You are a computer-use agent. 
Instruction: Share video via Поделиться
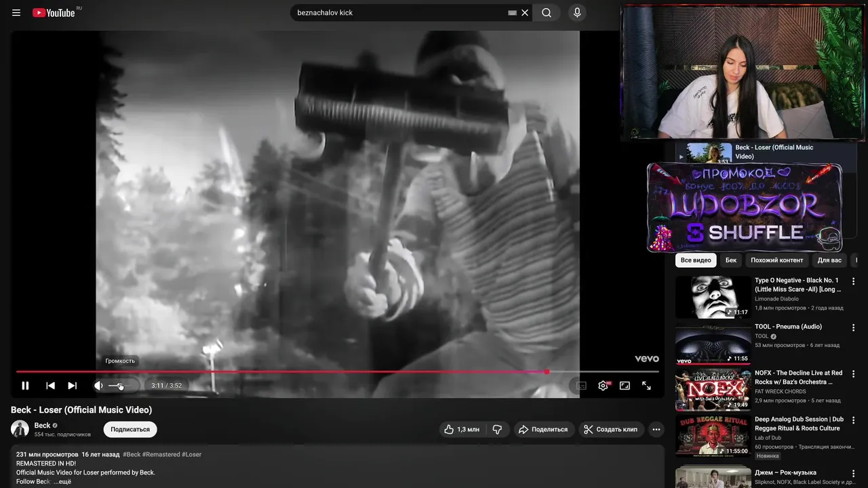(x=543, y=429)
